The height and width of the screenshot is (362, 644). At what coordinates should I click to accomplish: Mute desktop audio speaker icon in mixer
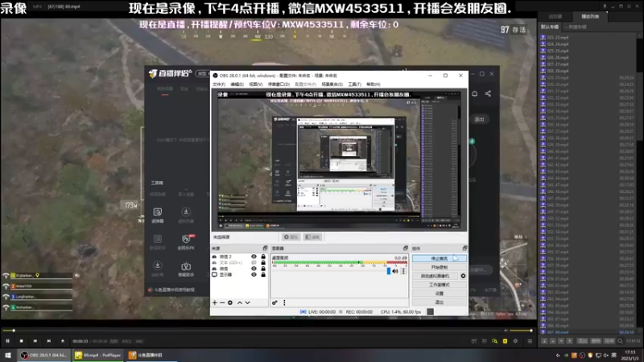(x=395, y=271)
